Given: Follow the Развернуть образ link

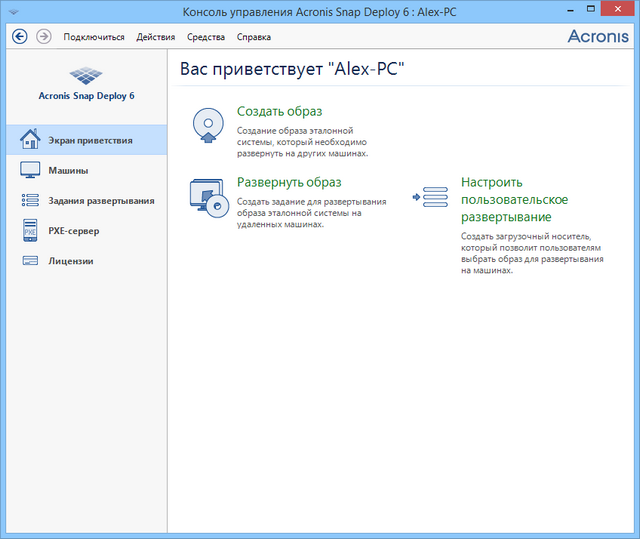Looking at the screenshot, I should pyautogui.click(x=289, y=182).
